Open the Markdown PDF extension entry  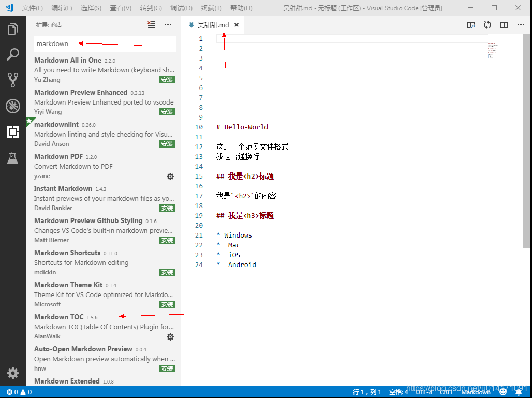(x=104, y=166)
